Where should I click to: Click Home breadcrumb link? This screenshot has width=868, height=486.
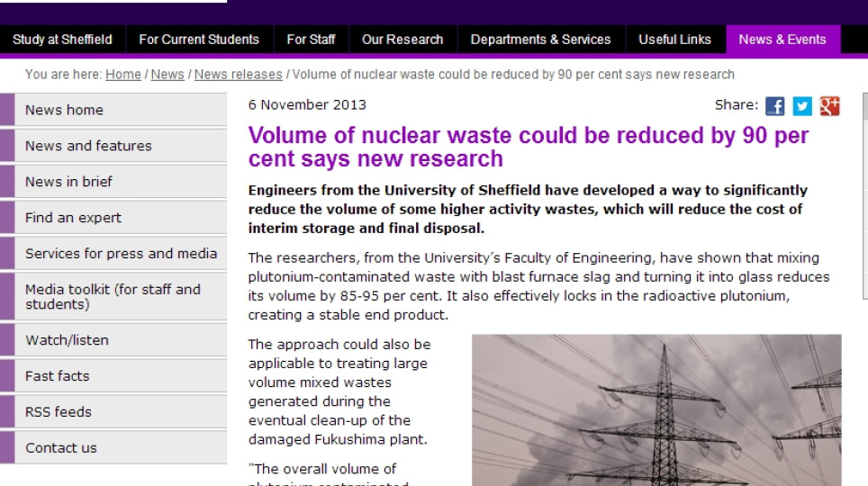pyautogui.click(x=123, y=75)
